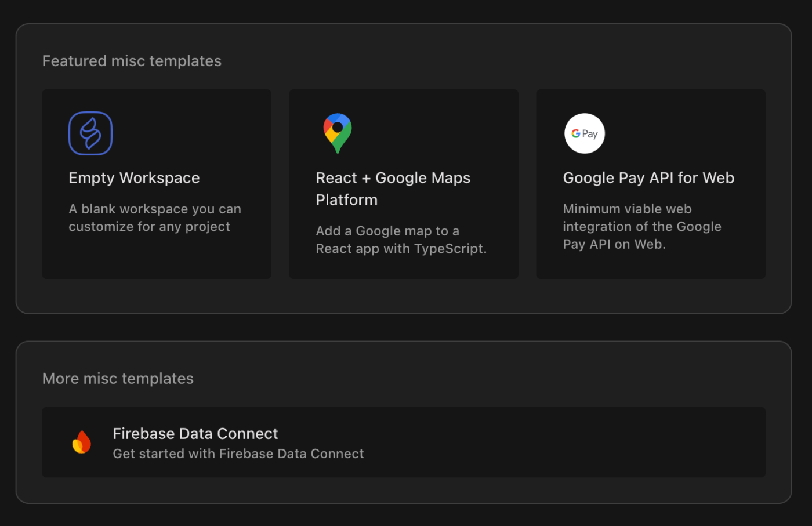Click the Google Pay logo icon
Image resolution: width=812 pixels, height=526 pixels.
pyautogui.click(x=585, y=133)
